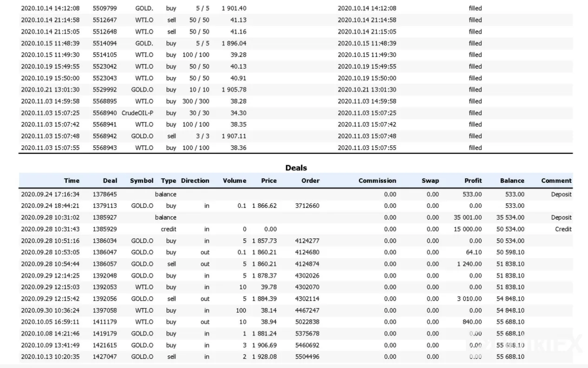Select the Deal column header
Screen dimensions: 588x368
(x=110, y=181)
